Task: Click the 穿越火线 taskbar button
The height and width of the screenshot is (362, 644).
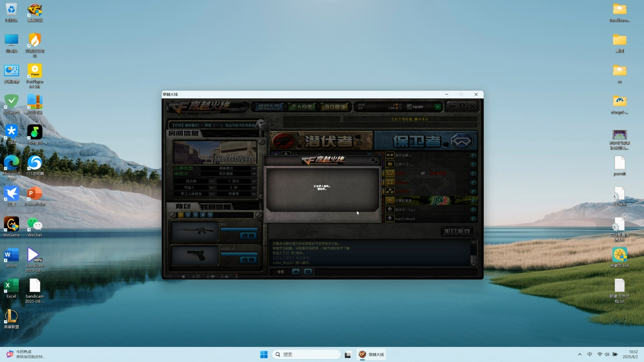Action: (x=371, y=354)
